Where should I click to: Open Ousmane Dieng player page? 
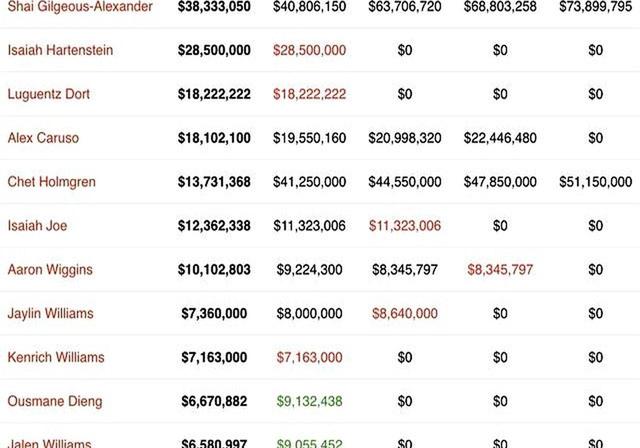55,401
